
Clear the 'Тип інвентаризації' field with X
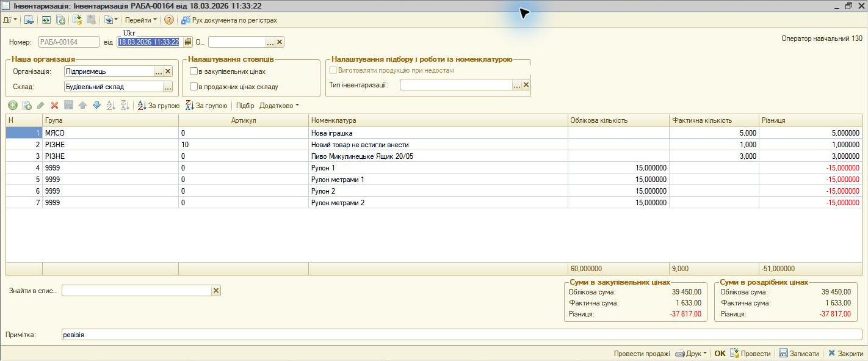[x=526, y=85]
